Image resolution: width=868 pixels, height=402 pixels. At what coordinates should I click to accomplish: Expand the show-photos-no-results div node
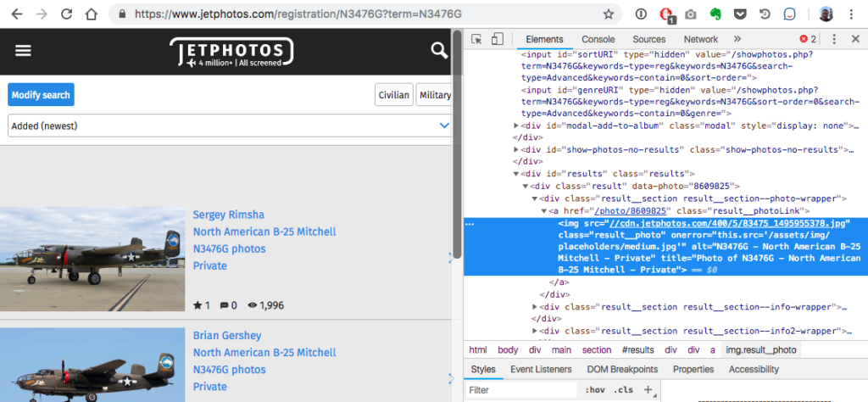(x=516, y=149)
